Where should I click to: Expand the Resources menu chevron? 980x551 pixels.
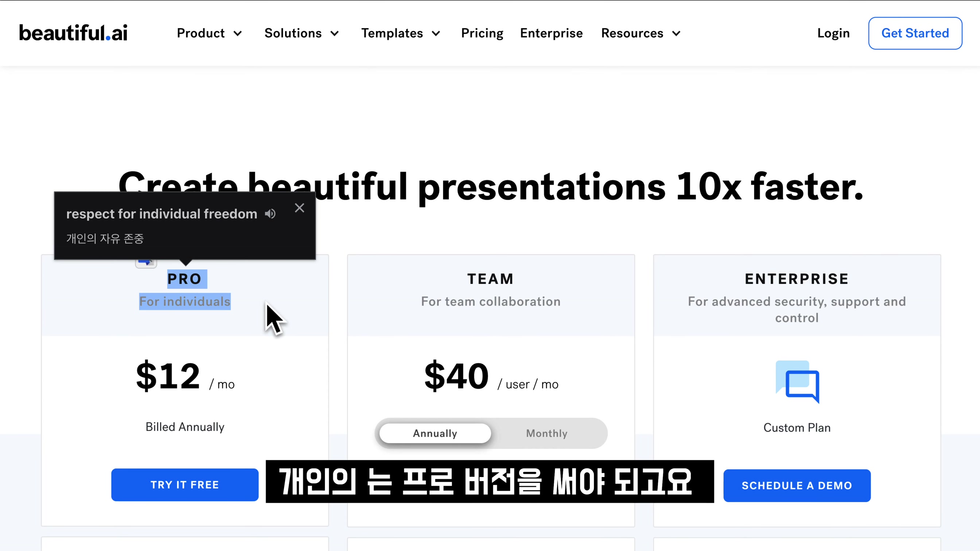click(676, 34)
